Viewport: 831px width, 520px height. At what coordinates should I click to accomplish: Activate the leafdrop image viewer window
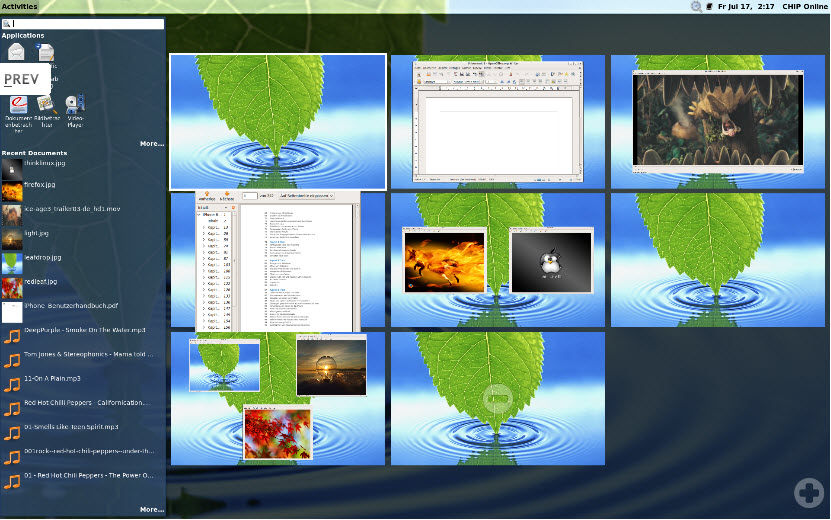tap(225, 365)
